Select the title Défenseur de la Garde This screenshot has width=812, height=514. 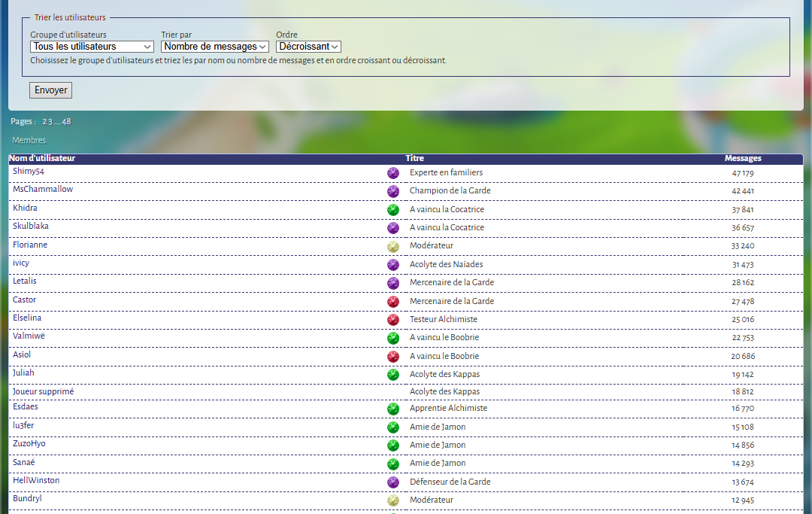pyautogui.click(x=450, y=482)
